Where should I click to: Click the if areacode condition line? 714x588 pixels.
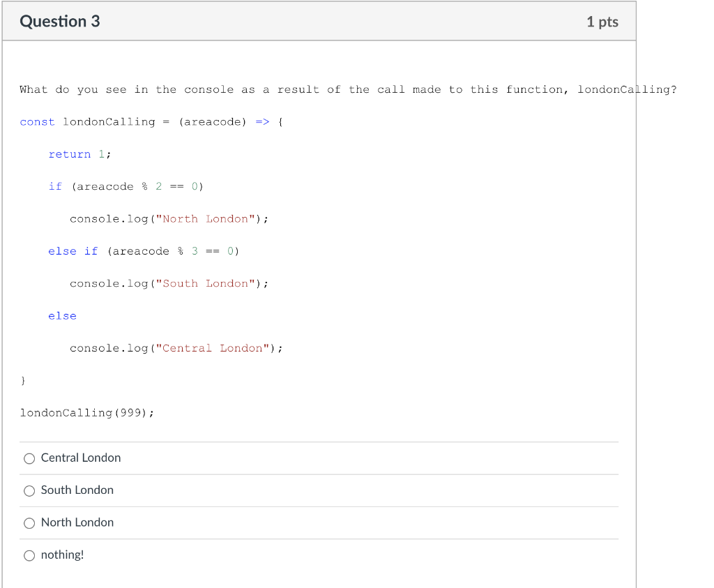pos(126,186)
